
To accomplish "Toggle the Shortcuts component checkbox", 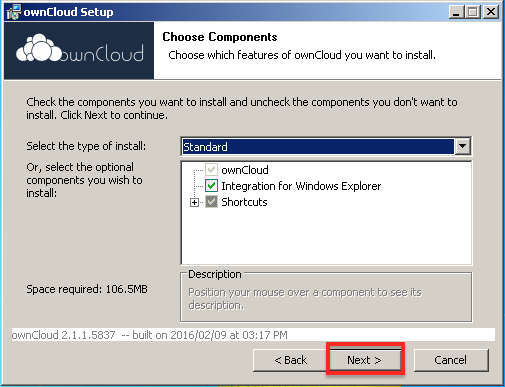I will (x=211, y=202).
